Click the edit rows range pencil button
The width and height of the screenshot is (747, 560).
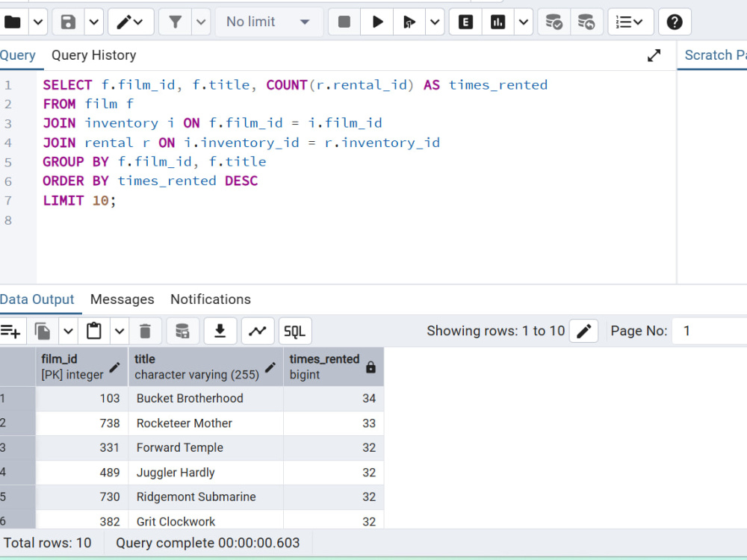click(583, 331)
